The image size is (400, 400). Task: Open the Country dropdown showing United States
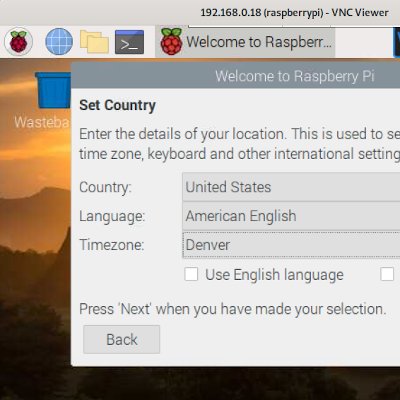291,187
